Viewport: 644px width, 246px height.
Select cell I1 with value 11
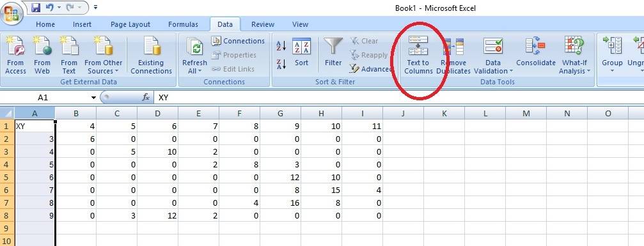[x=362, y=126]
